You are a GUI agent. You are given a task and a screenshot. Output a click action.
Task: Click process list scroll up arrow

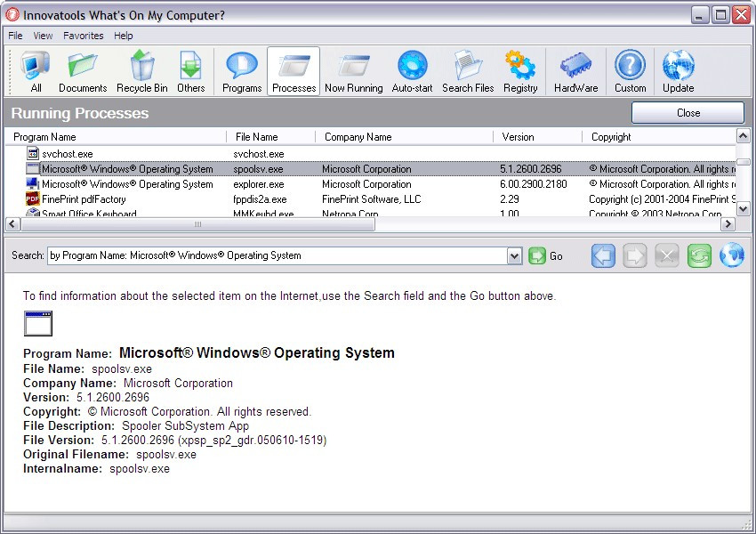(743, 136)
